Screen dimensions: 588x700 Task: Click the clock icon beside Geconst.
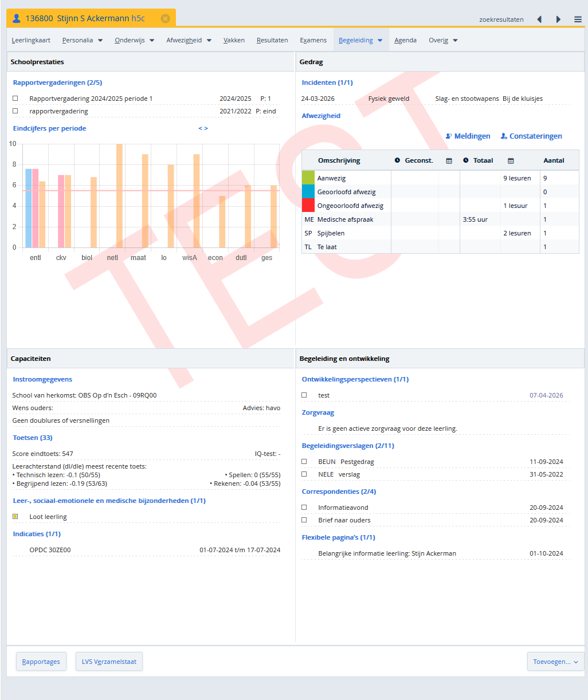[x=397, y=160]
